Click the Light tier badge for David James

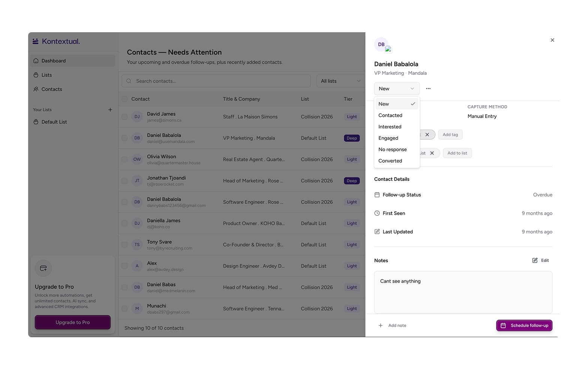pyautogui.click(x=352, y=117)
